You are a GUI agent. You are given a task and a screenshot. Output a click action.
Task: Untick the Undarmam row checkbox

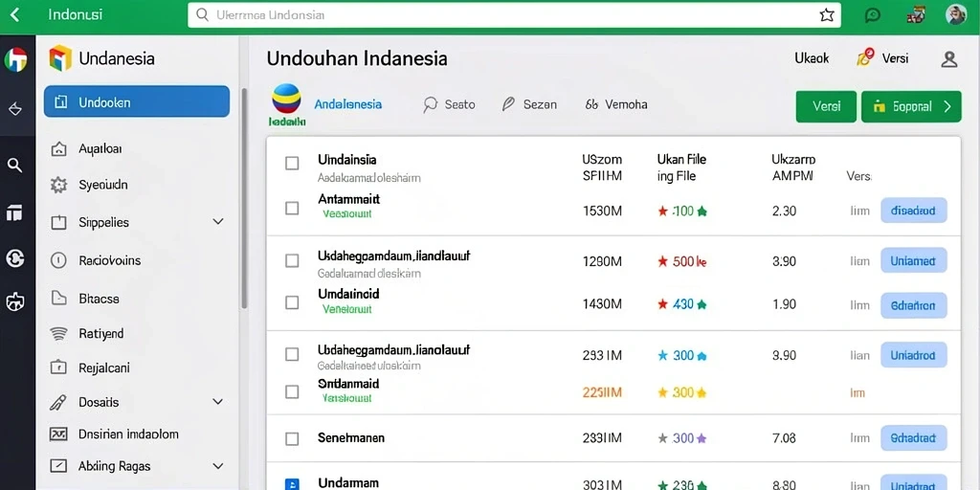(x=292, y=483)
